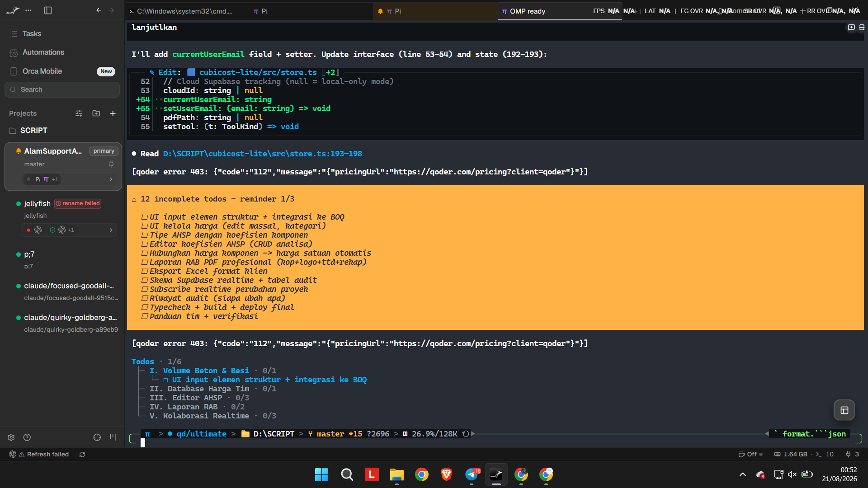868x488 pixels.
Task: Toggle the sidebar panel icon
Action: point(48,10)
